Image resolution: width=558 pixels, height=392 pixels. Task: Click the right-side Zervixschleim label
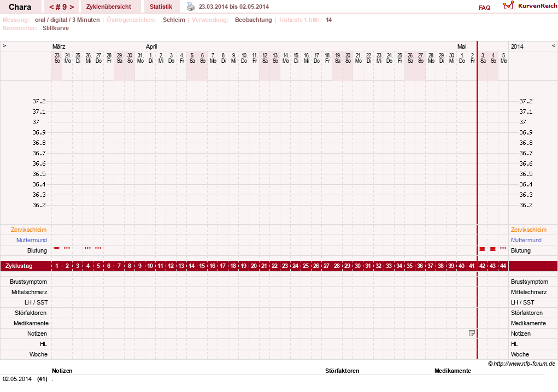point(528,230)
